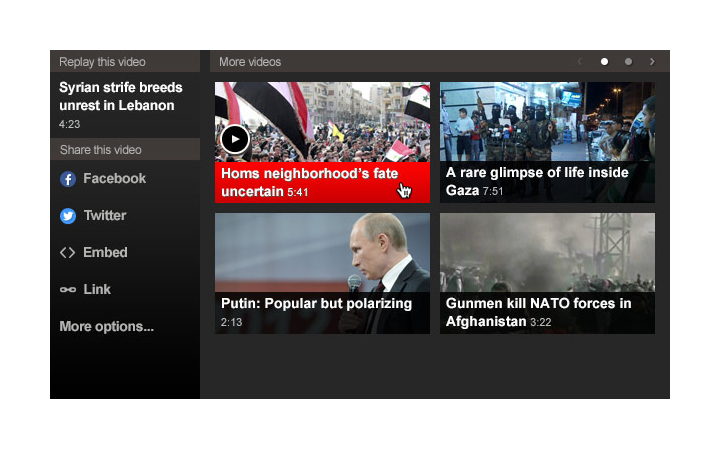
Task: Click the Gaza masked gunmen thumbnail image
Action: tap(547, 122)
